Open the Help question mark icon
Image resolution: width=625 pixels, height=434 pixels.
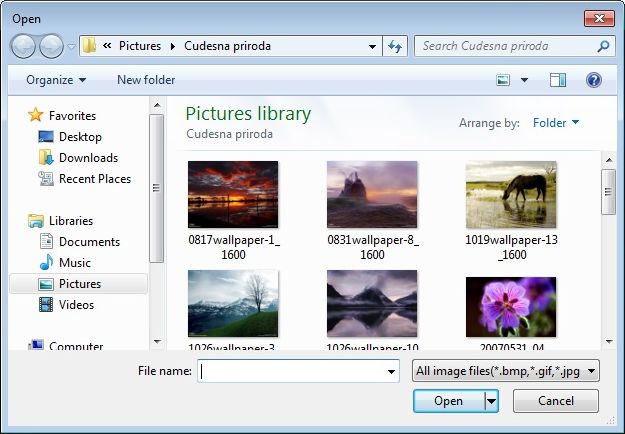[x=593, y=80]
